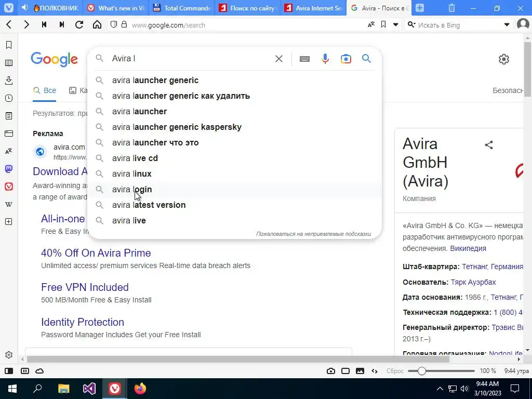
Task: Share the Avira GmbH knowledge panel
Action: pyautogui.click(x=489, y=145)
